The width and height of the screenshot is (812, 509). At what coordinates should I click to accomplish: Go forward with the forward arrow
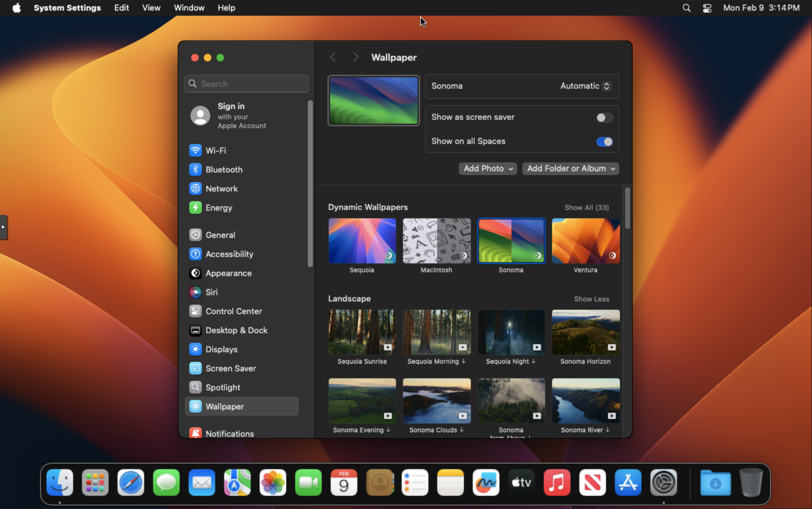click(x=355, y=57)
